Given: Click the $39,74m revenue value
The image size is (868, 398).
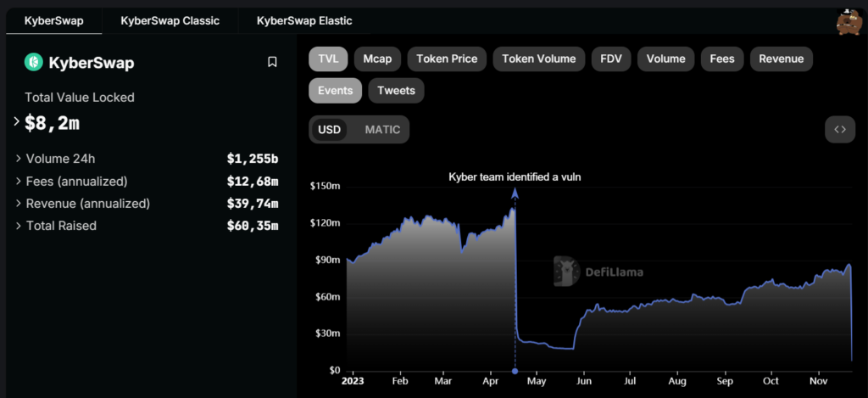Looking at the screenshot, I should tap(253, 204).
